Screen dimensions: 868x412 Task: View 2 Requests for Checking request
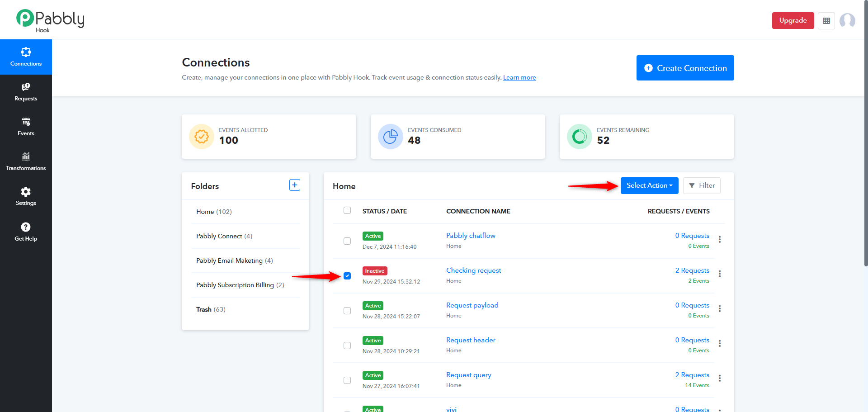(692, 270)
